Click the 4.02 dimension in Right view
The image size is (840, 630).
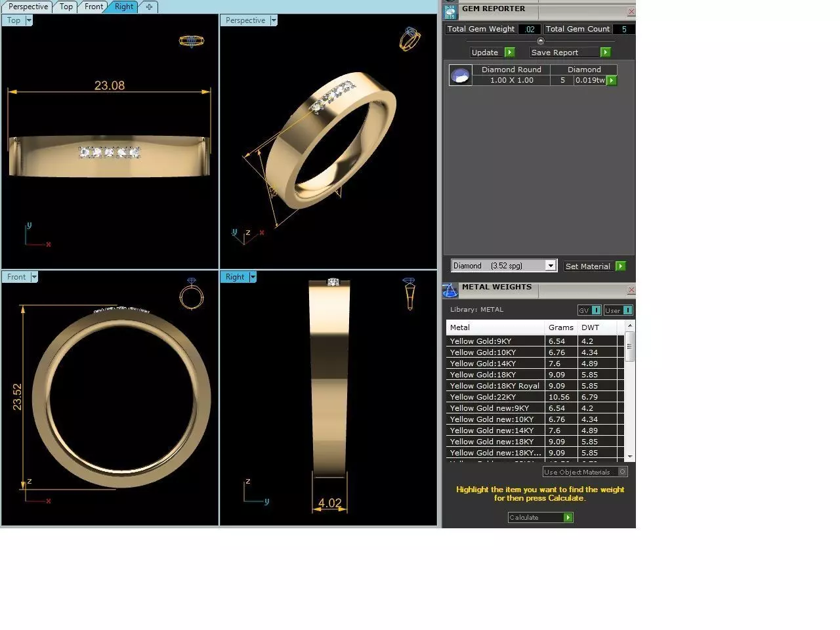click(x=329, y=503)
